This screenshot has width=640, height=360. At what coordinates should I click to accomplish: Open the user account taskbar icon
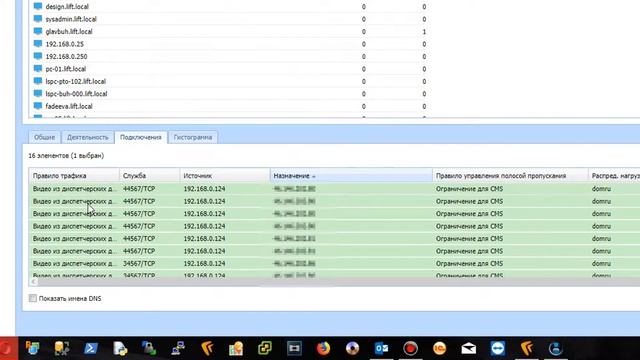(556, 348)
